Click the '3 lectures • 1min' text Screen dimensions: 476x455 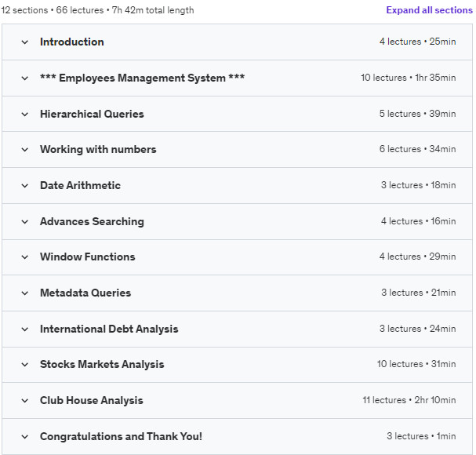(421, 436)
